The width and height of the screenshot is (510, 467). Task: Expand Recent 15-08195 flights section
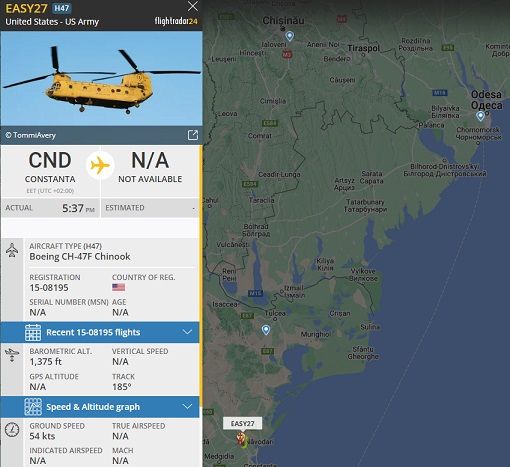tap(188, 332)
